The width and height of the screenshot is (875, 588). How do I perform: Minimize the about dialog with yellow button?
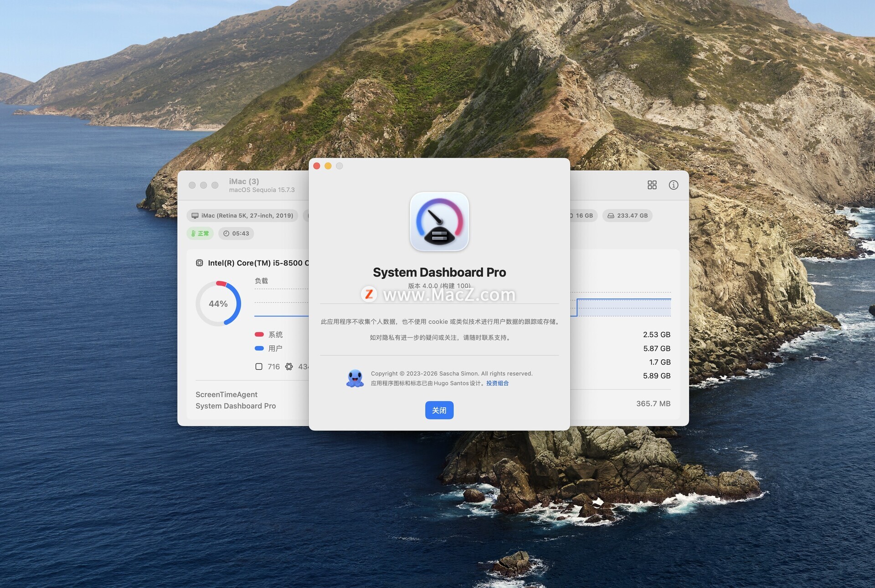tap(328, 166)
